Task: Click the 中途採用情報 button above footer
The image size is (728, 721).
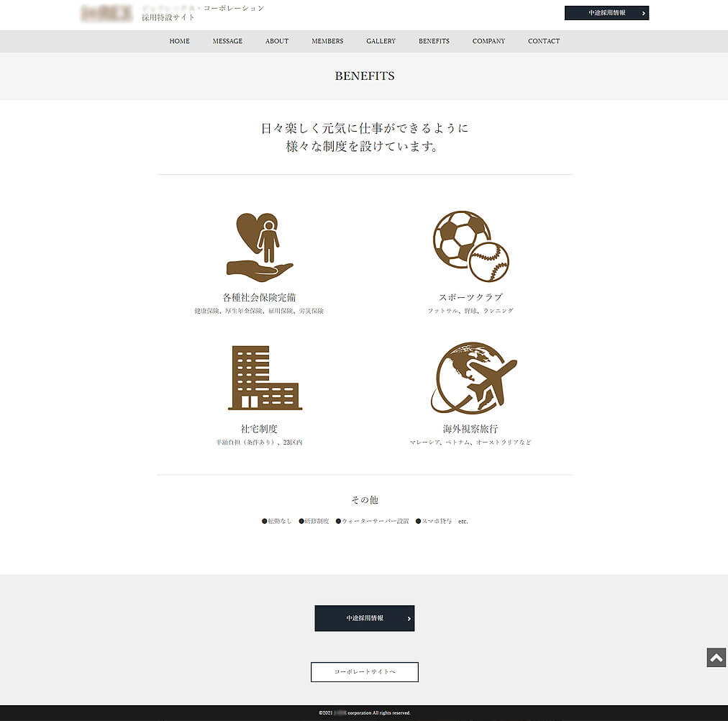Action: 364,618
